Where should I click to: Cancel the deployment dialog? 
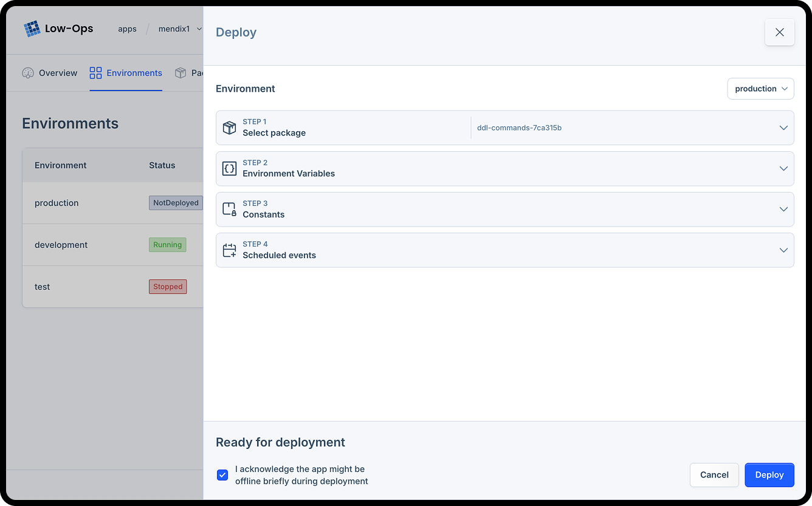(714, 474)
